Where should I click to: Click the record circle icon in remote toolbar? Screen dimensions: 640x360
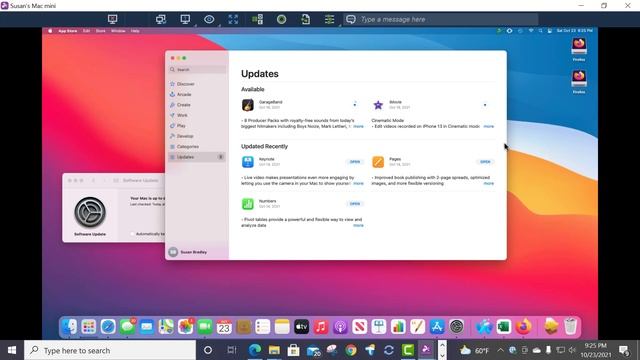click(x=281, y=19)
